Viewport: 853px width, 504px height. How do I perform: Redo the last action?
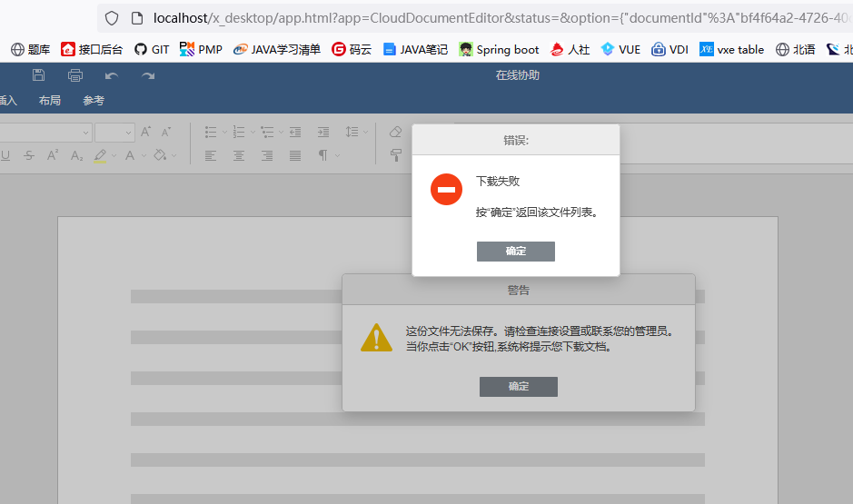tap(148, 76)
